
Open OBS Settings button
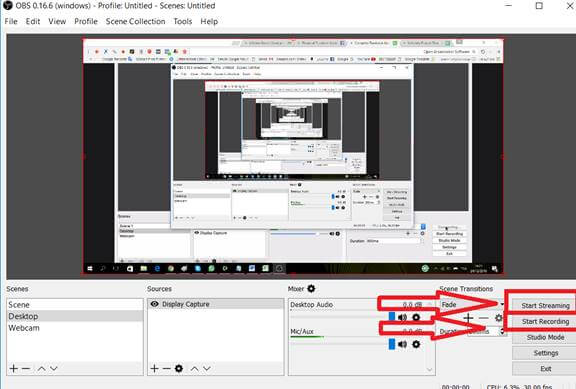545,353
